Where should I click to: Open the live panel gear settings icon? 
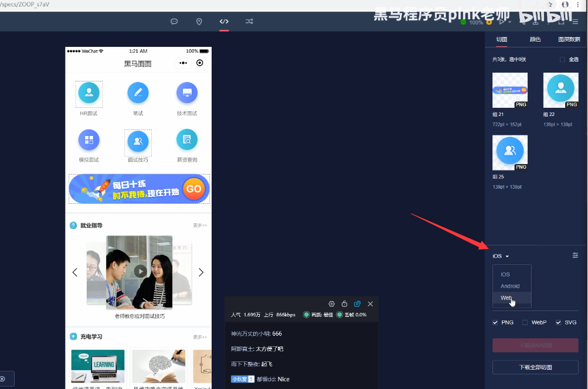click(331, 304)
